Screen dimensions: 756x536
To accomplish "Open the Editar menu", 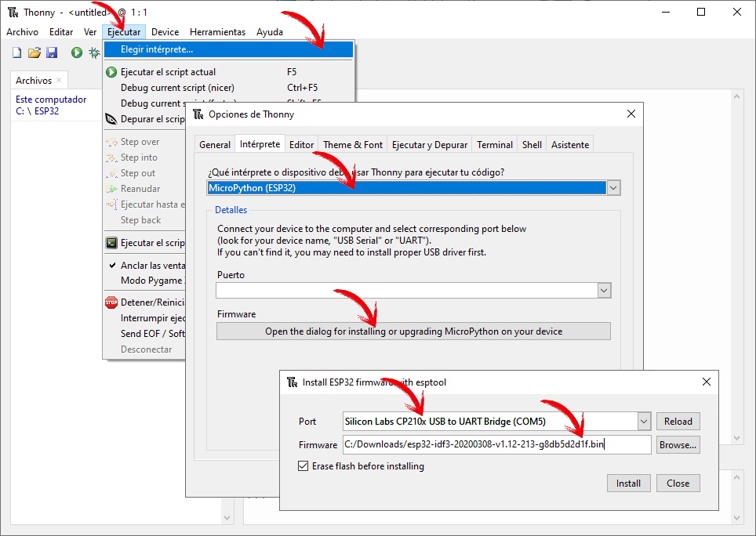I will [x=61, y=32].
